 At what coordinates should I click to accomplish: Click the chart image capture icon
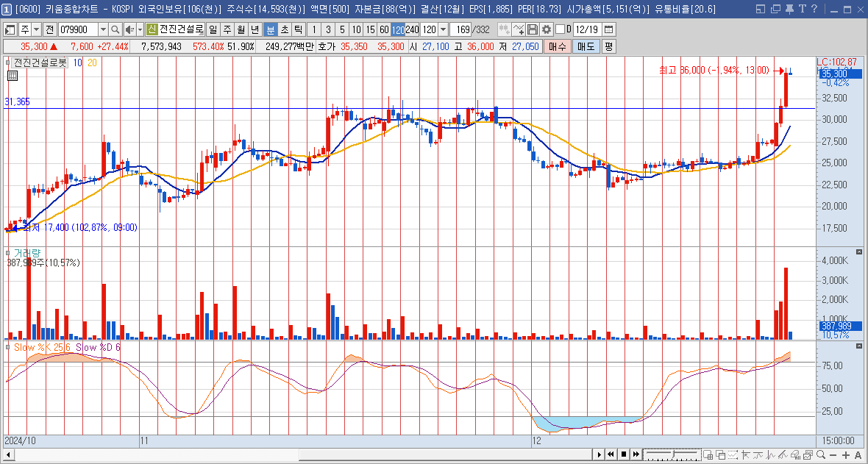pyautogui.click(x=808, y=454)
